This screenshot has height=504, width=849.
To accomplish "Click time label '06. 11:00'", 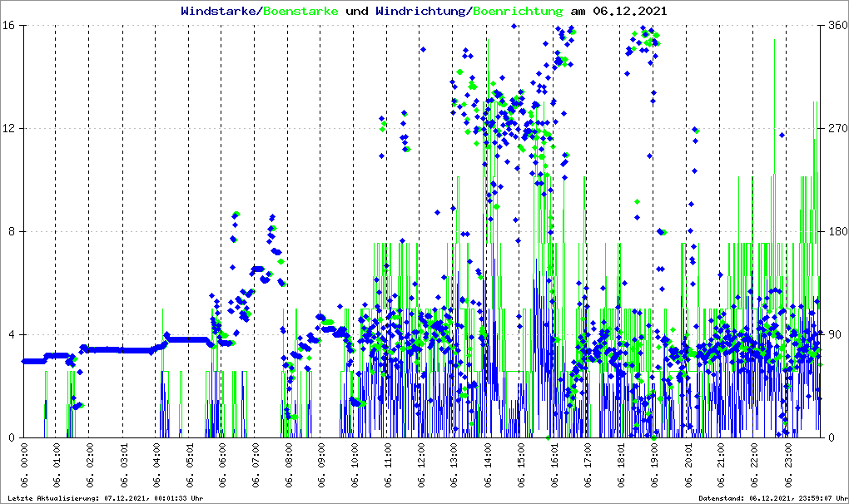I will coord(388,465).
